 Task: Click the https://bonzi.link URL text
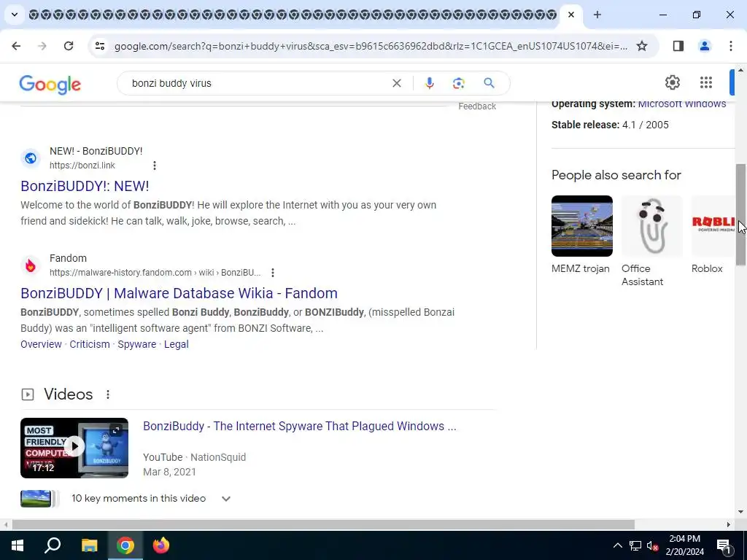coord(82,166)
